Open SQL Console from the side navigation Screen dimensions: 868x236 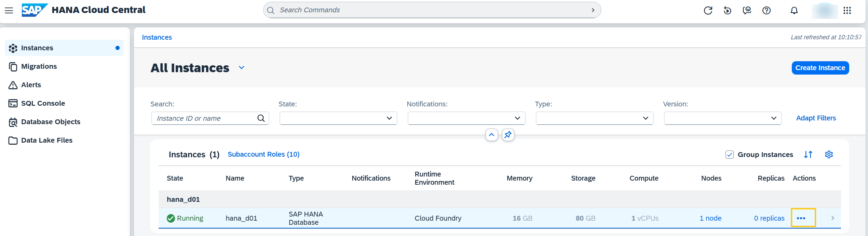(x=64, y=103)
